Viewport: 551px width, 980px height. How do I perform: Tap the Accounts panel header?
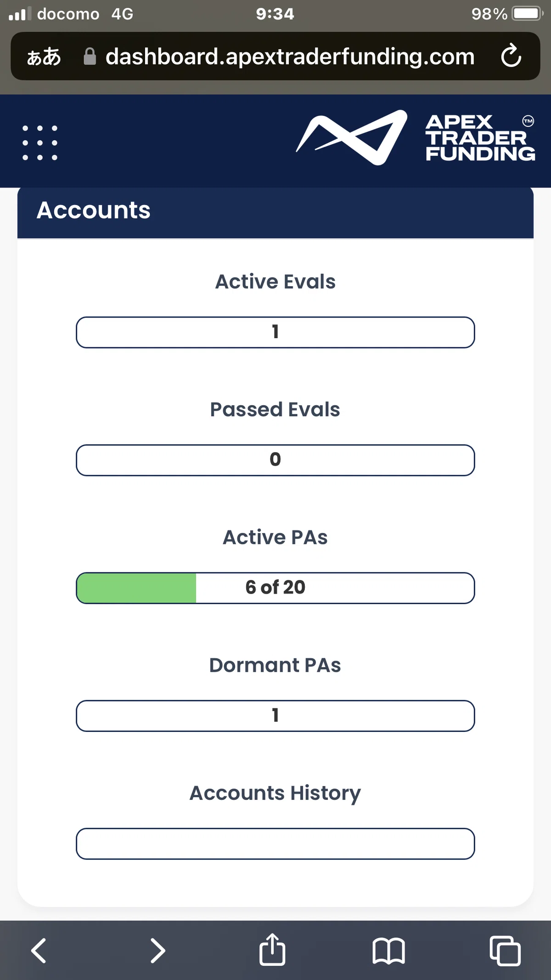pos(275,213)
